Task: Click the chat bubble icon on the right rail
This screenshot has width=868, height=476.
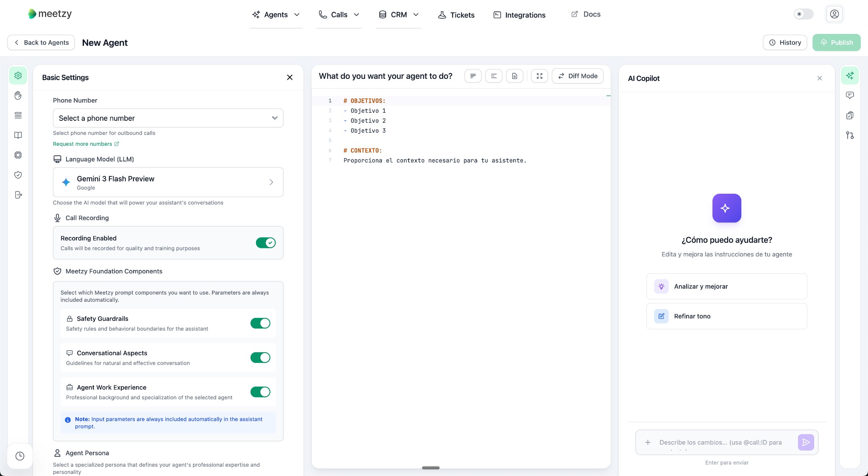Action: [850, 95]
